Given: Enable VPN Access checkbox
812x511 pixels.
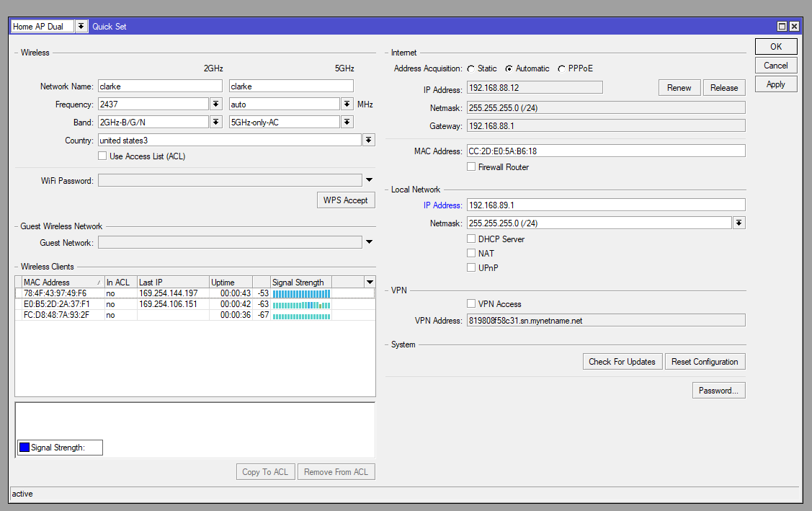Looking at the screenshot, I should (x=471, y=304).
